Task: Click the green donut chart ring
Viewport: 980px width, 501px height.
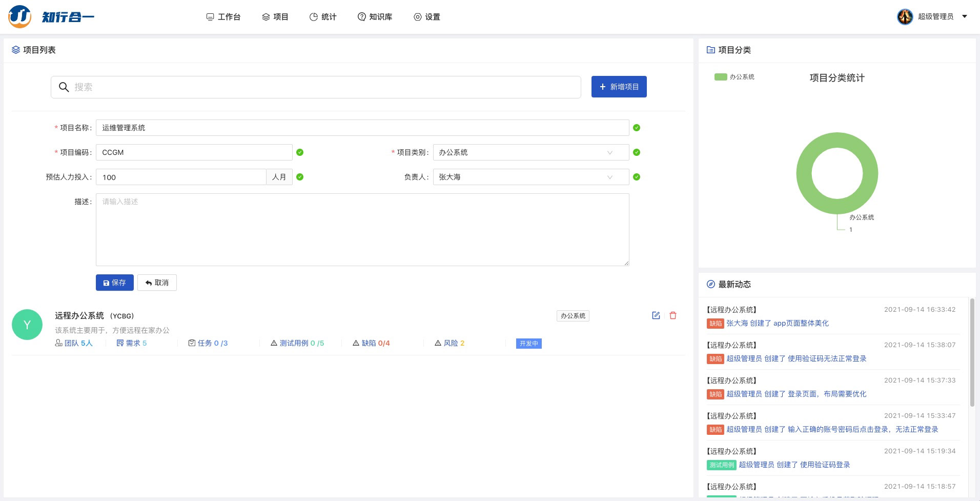Action: (x=804, y=173)
